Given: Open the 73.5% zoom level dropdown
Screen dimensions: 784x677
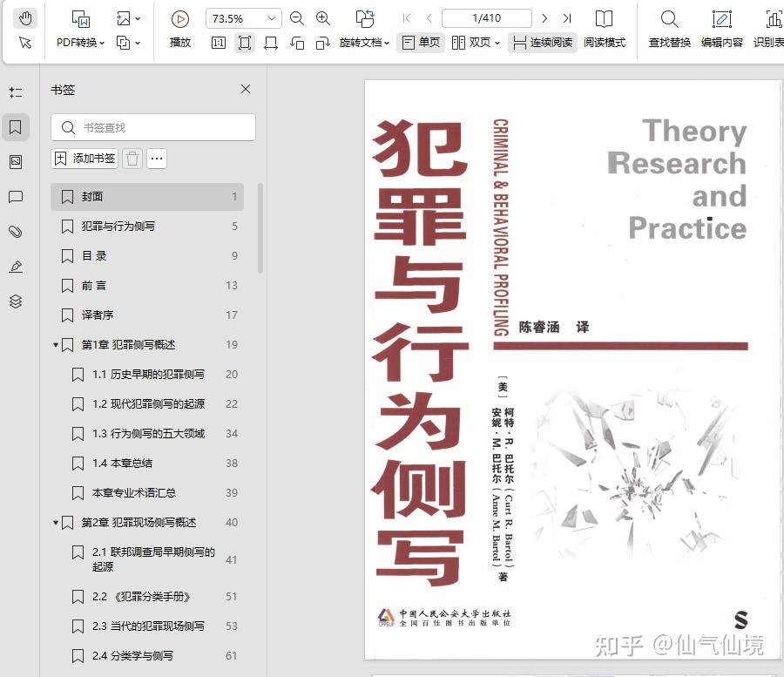Looking at the screenshot, I should click(x=244, y=18).
